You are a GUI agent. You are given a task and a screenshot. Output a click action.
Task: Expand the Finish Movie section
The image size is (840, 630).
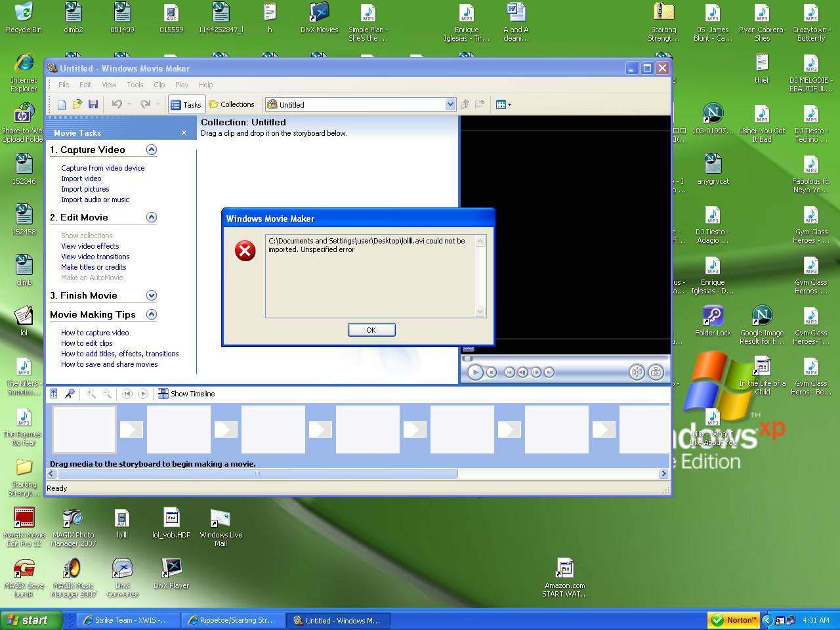(x=152, y=295)
